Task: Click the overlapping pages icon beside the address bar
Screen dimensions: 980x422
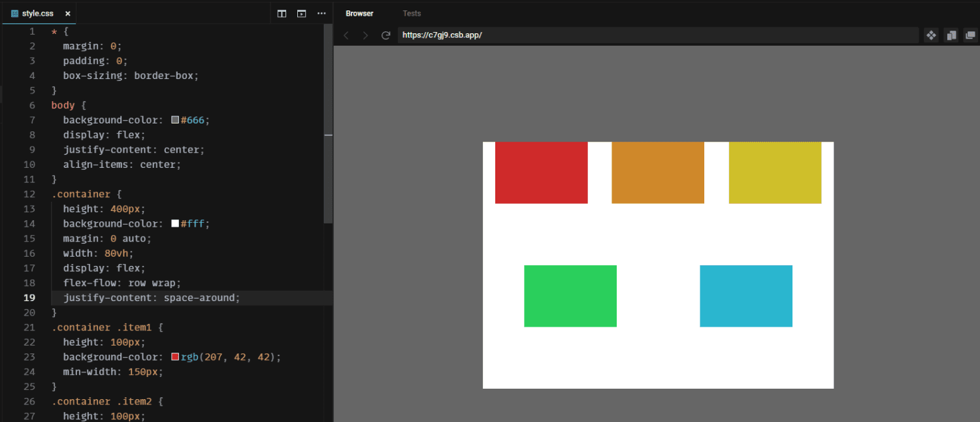Action: [951, 35]
